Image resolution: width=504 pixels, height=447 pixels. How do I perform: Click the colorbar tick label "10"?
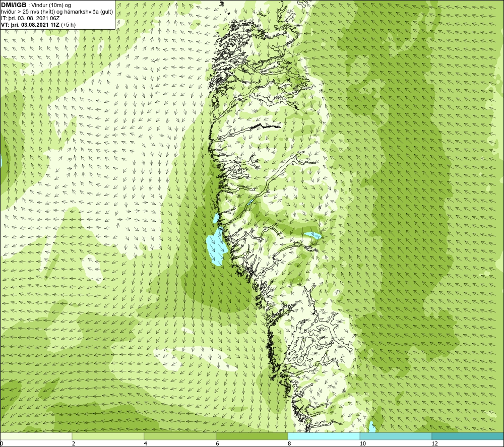click(362, 443)
